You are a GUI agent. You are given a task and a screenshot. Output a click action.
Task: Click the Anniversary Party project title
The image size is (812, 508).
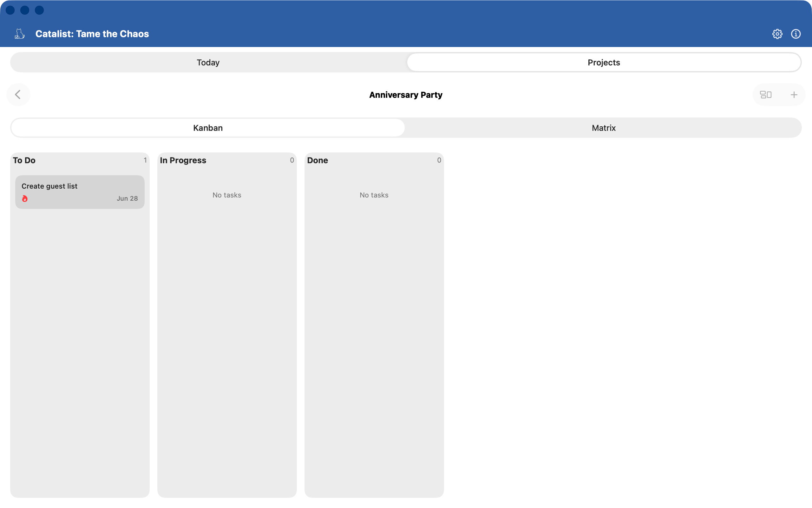click(x=406, y=95)
